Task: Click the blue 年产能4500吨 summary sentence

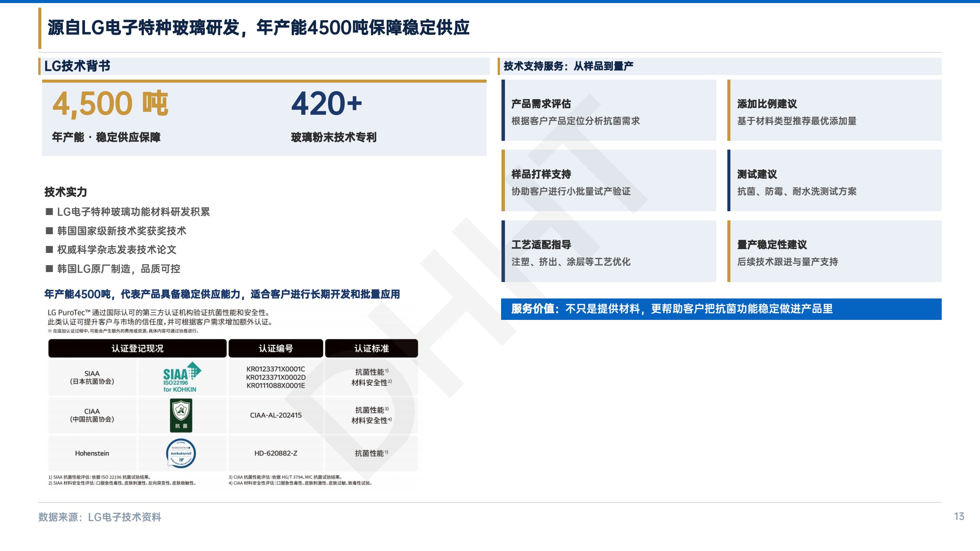Action: point(222,294)
